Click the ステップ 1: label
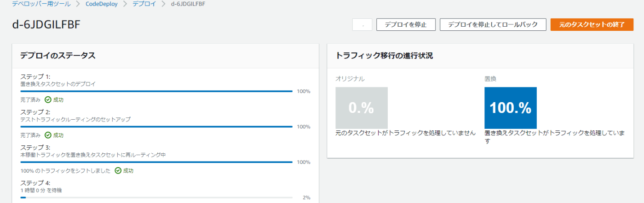Viewport: 644px width, 203px height. (x=35, y=76)
